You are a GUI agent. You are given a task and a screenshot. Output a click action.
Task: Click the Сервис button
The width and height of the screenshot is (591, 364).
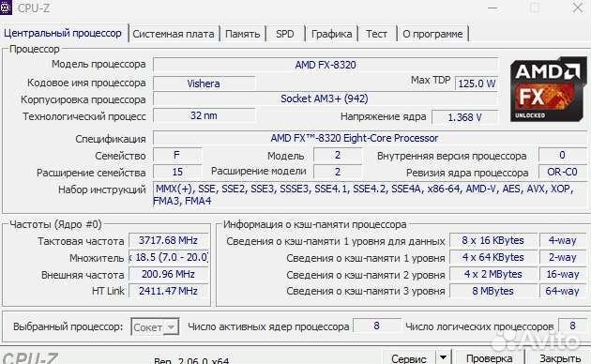click(x=409, y=358)
